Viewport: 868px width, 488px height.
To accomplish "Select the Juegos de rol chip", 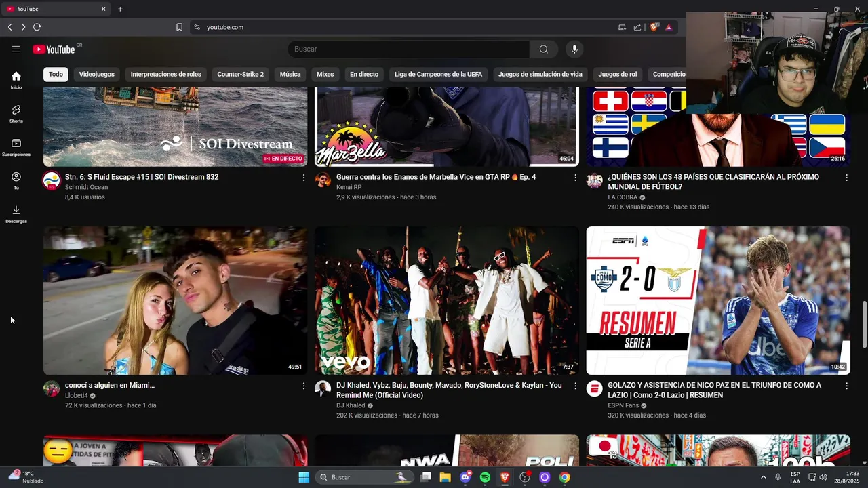I will click(618, 74).
